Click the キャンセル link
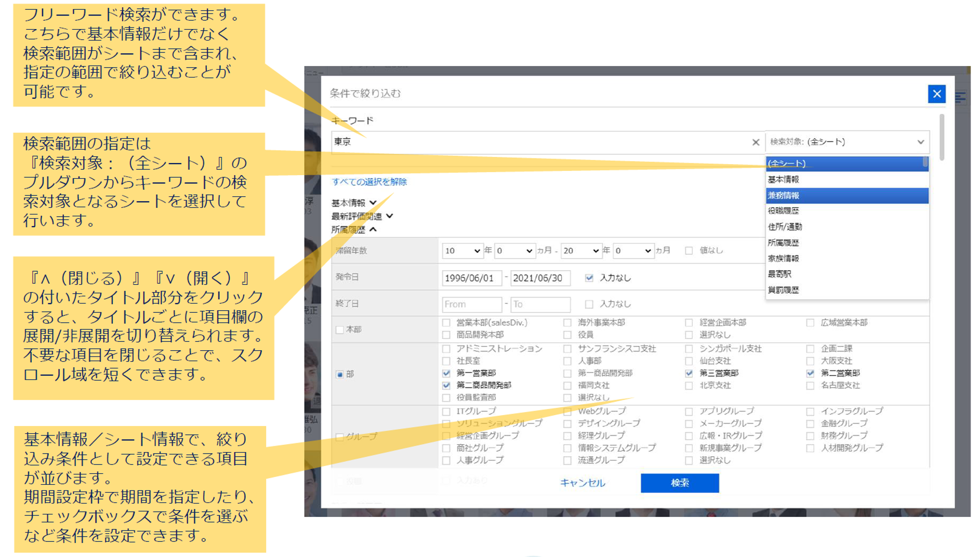 (582, 483)
